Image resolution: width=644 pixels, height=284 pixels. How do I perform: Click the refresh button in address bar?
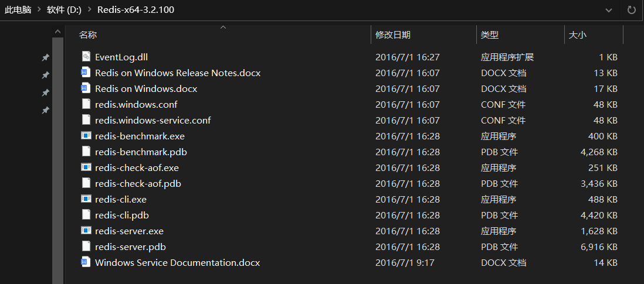(632, 10)
